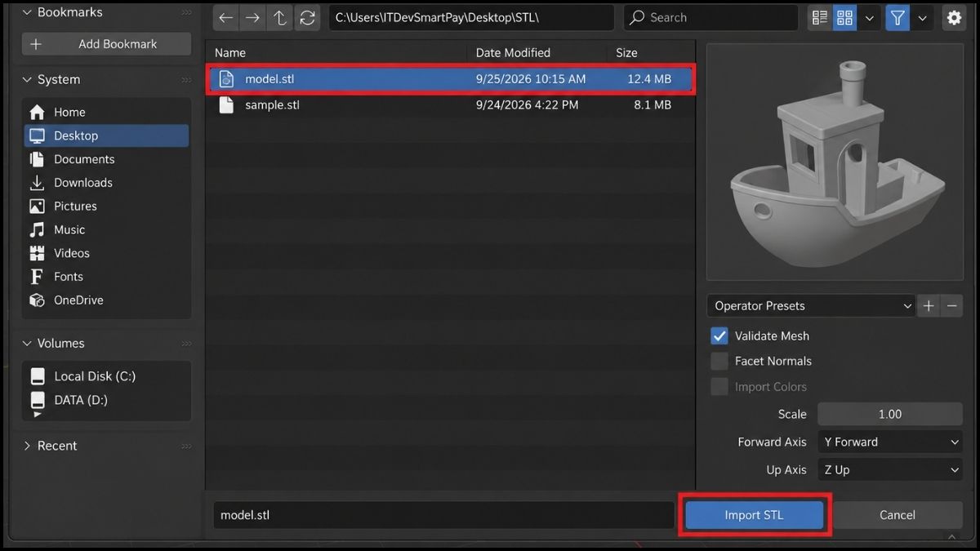The width and height of the screenshot is (980, 551).
Task: Select the DATA (D:) volume
Action: (107, 400)
